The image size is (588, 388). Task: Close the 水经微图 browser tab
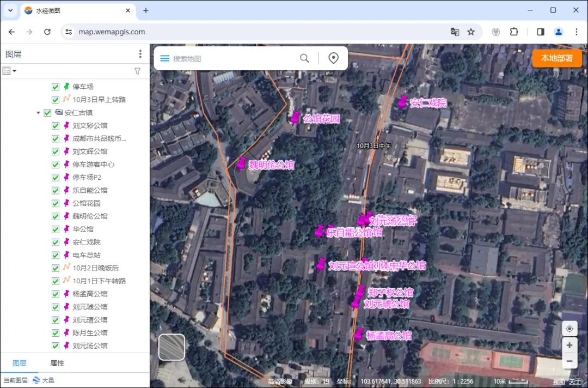click(x=128, y=10)
